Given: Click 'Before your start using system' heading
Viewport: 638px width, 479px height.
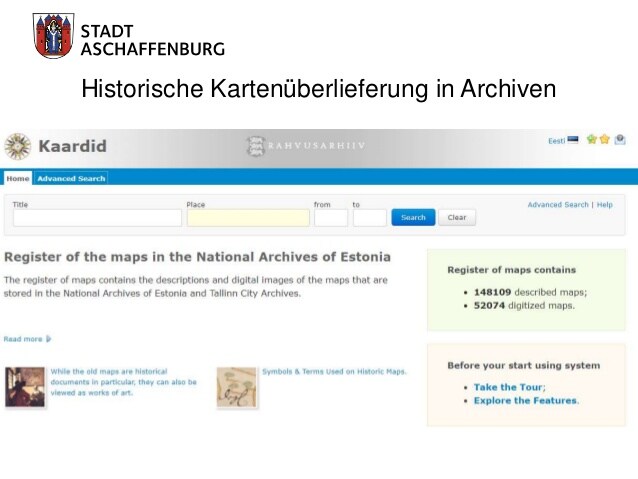Looking at the screenshot, I should click(x=524, y=365).
